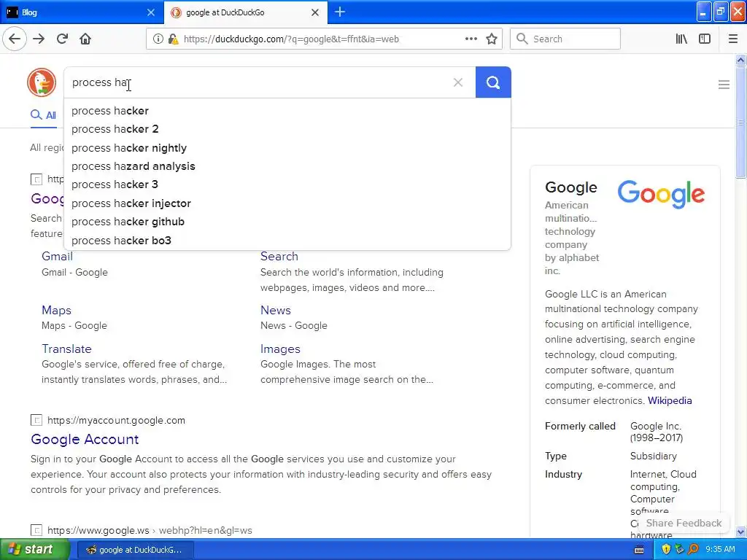Click the page scrollbar up arrow
The width and height of the screenshot is (747, 560).
740,60
